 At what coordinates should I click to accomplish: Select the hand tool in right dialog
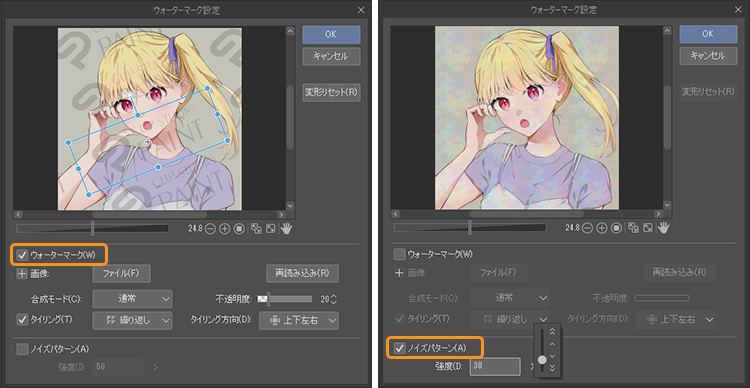(x=663, y=229)
